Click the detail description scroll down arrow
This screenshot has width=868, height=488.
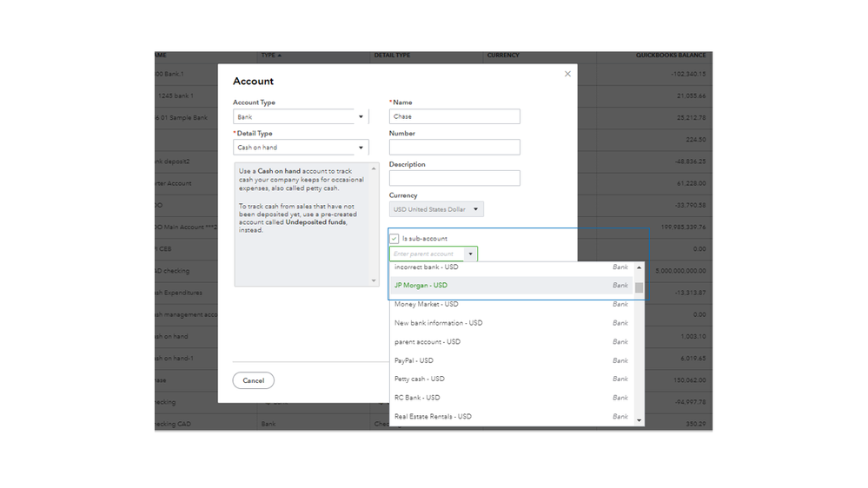(374, 280)
